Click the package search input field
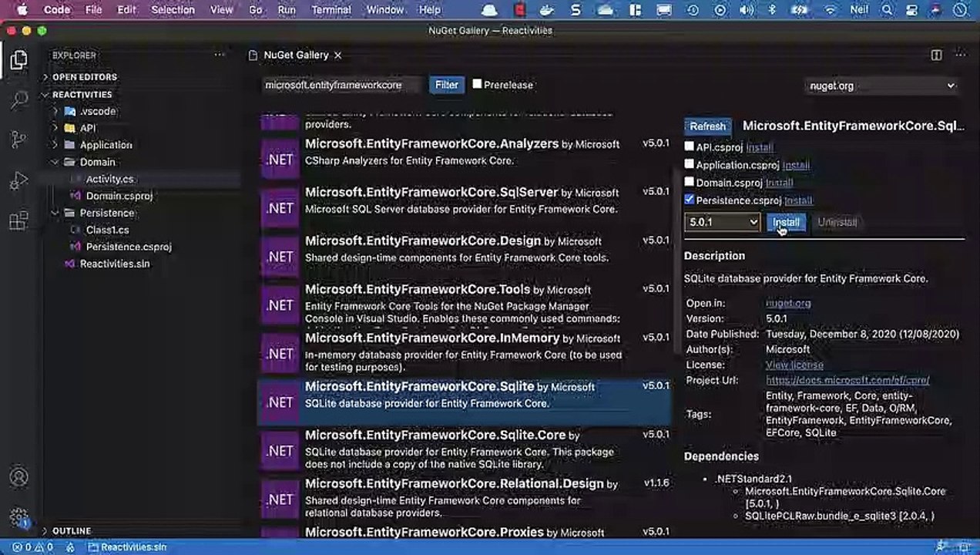 click(x=342, y=85)
